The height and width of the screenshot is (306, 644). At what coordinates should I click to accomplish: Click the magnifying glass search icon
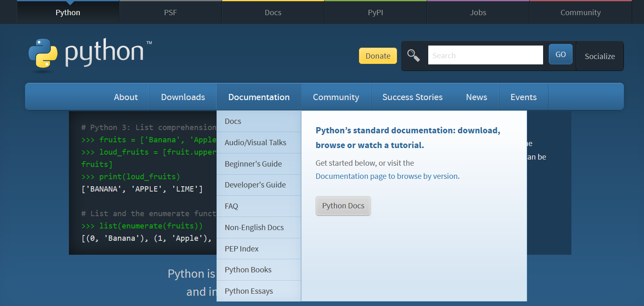pyautogui.click(x=413, y=55)
